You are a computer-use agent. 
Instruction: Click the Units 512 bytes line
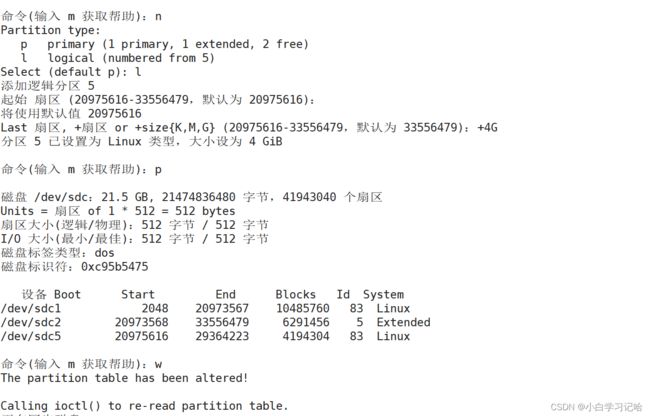[x=118, y=211]
